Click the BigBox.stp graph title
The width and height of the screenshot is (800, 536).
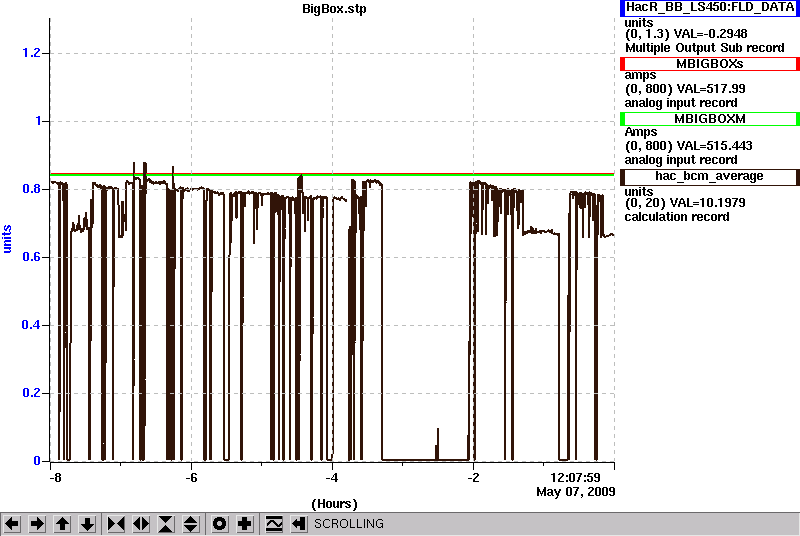pyautogui.click(x=334, y=9)
